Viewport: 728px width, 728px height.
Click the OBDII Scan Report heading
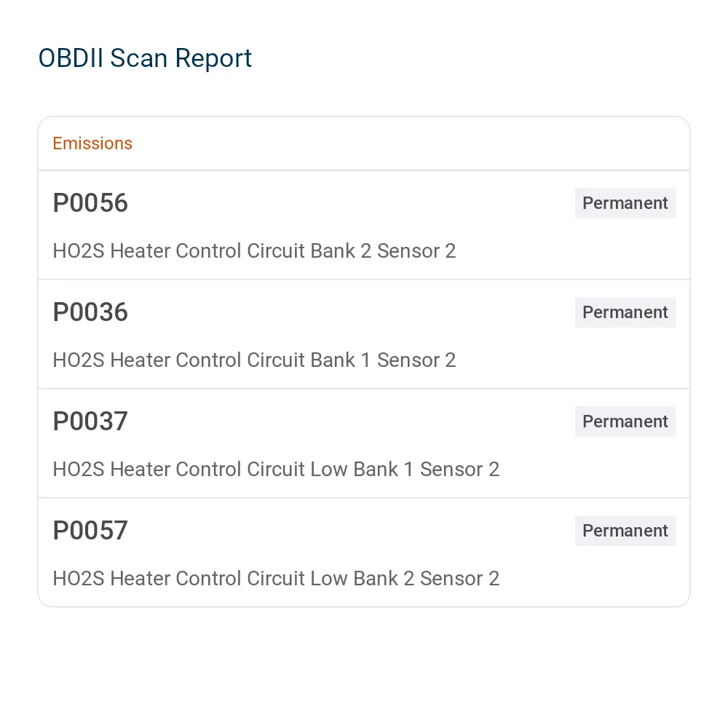[145, 58]
